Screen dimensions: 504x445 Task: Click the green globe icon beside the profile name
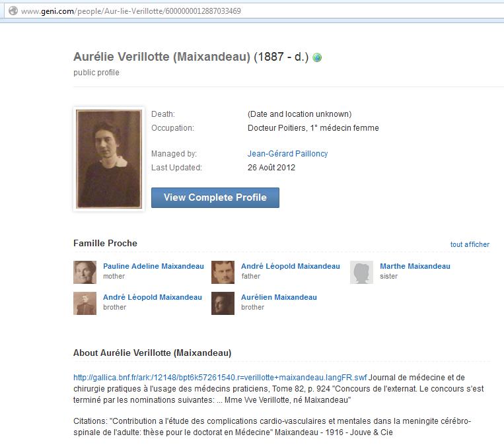pos(317,57)
